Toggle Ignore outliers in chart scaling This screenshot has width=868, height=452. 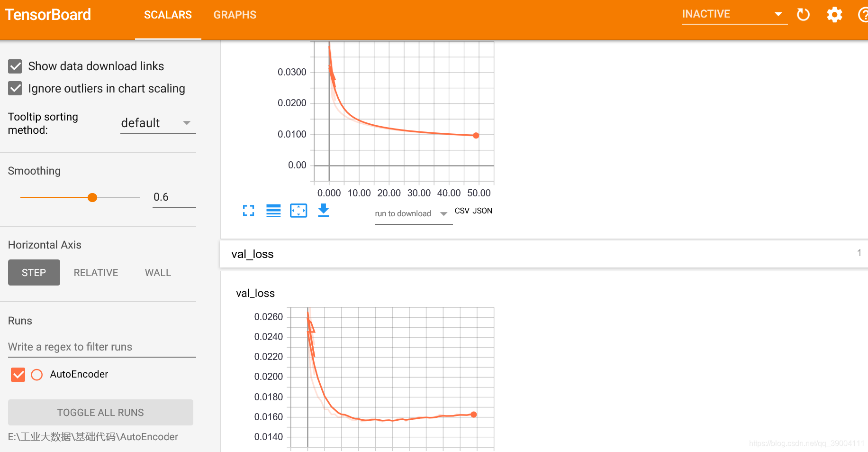point(15,89)
